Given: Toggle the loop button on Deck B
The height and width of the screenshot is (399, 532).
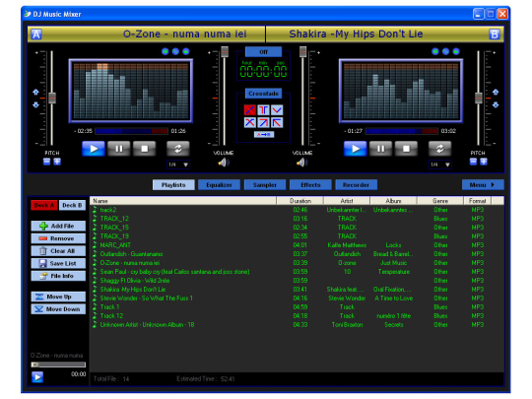Looking at the screenshot, I should point(439,149).
